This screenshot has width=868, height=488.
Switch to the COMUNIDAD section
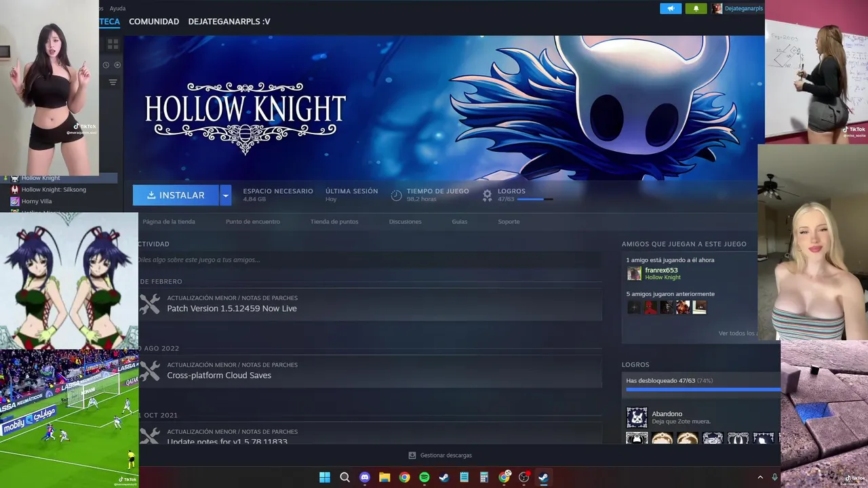[154, 22]
